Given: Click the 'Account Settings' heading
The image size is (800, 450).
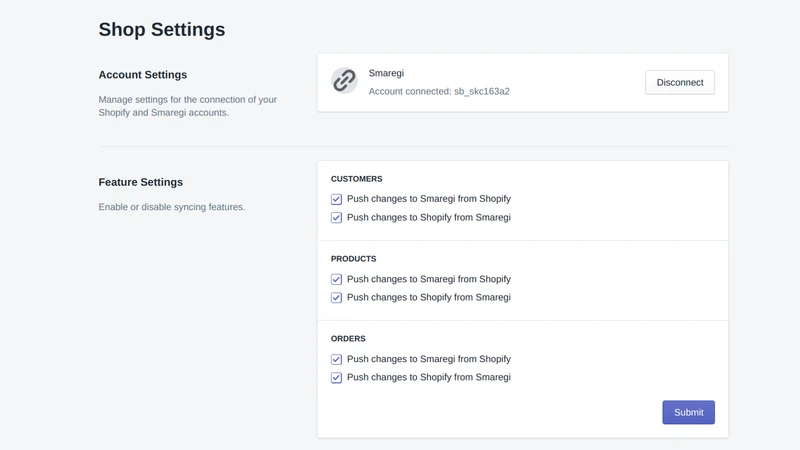Looking at the screenshot, I should click(143, 74).
